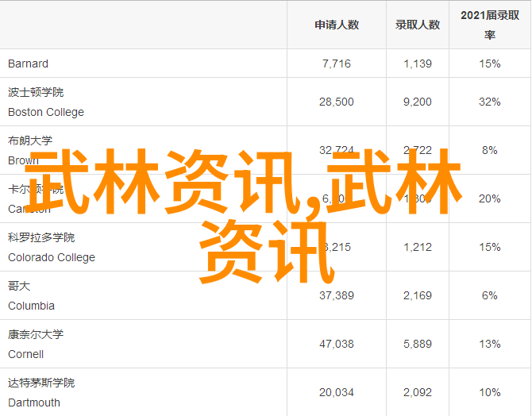This screenshot has height=416, width=532.
Task: Select the 达特茅斯学院 name
Action: click(x=41, y=383)
